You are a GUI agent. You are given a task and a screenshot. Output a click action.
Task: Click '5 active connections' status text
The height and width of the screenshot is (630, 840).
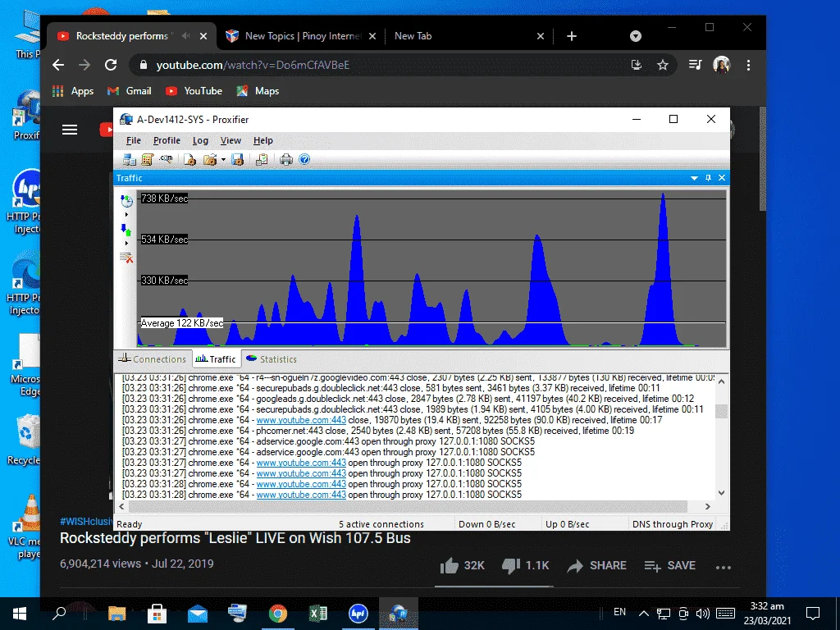coord(381,524)
